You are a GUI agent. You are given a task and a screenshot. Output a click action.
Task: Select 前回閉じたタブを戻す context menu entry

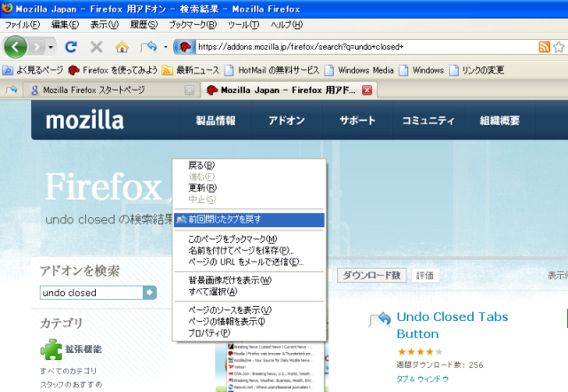click(249, 219)
